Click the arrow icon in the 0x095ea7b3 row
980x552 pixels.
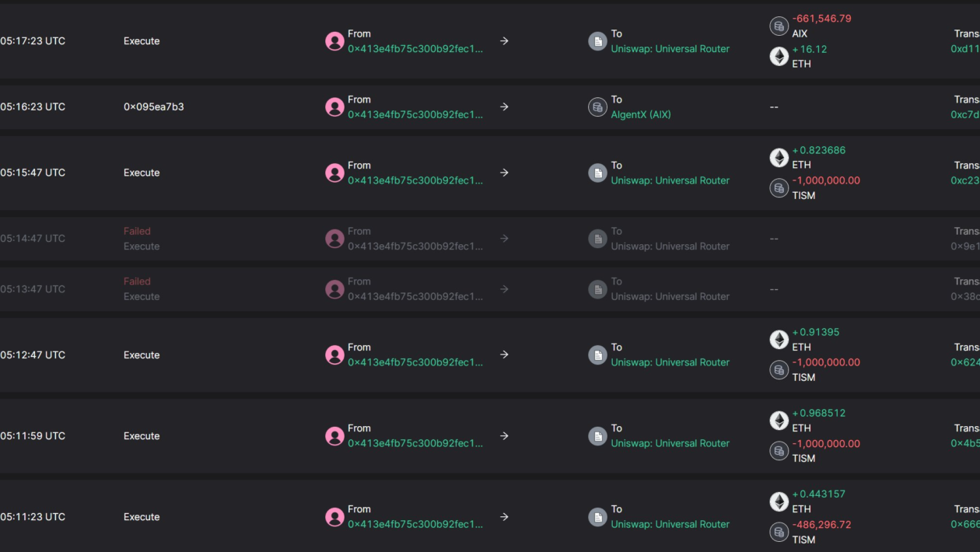tap(504, 107)
